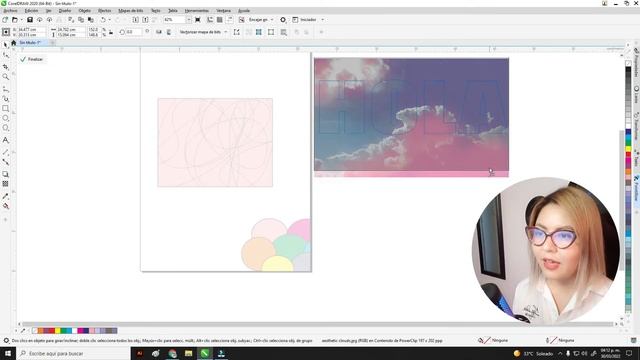Select the Drop Shadow tool
This screenshot has height=360, width=640.
[x=5, y=174]
